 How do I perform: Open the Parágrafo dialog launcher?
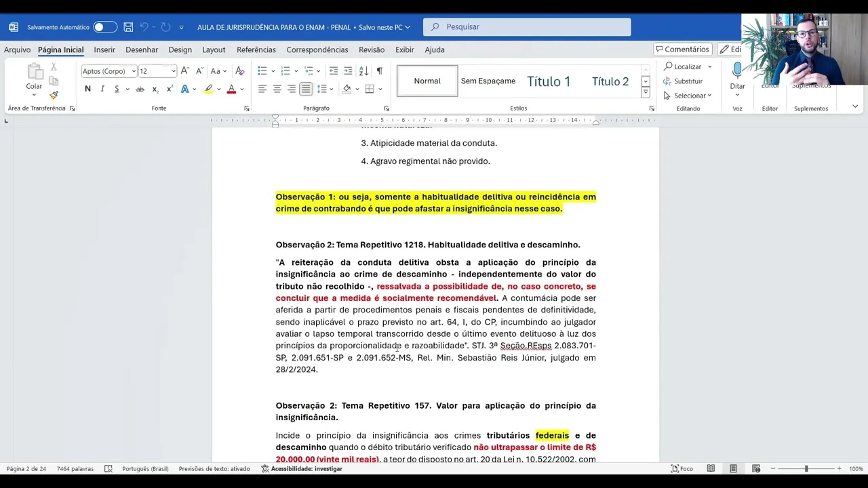pos(386,108)
